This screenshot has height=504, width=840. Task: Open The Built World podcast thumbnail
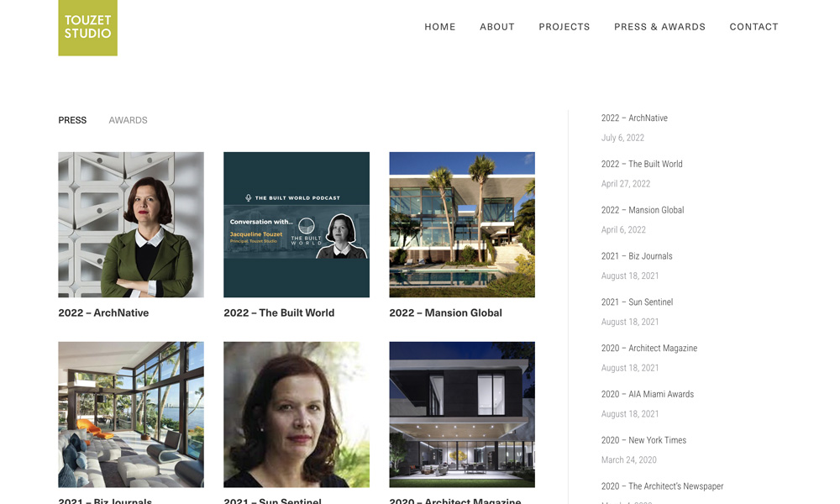pyautogui.click(x=297, y=224)
